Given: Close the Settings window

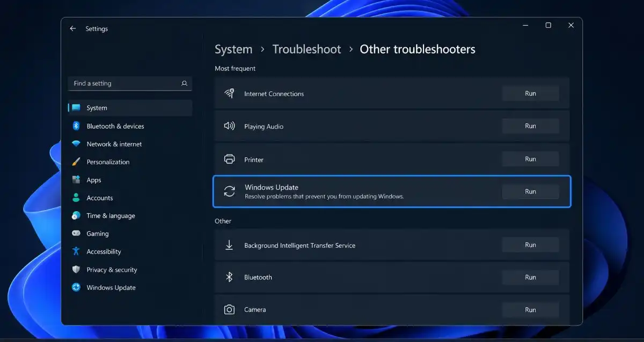Looking at the screenshot, I should (x=571, y=25).
